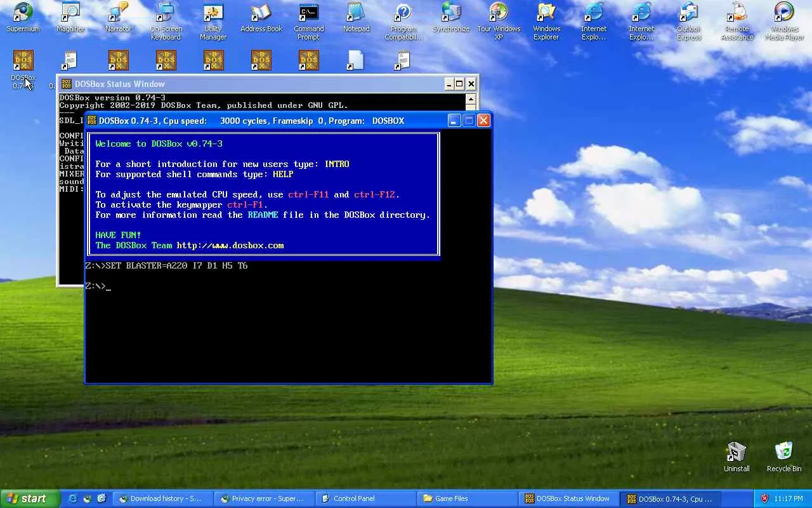Viewport: 812px width, 508px height.
Task: Click the red ctrl-F11 text
Action: (x=308, y=194)
